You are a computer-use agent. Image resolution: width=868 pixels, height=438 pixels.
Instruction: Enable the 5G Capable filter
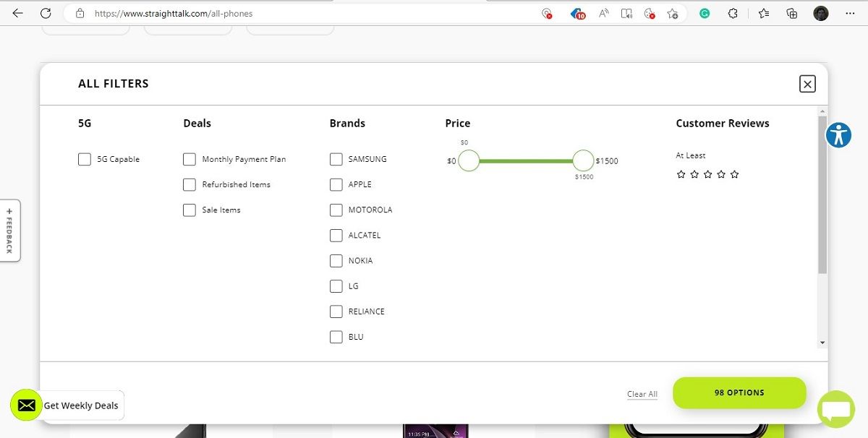[85, 159]
